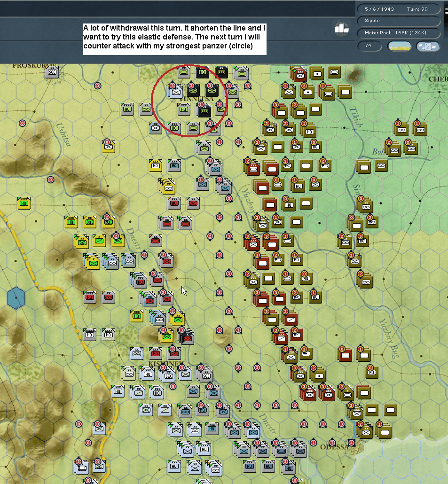The width and height of the screenshot is (448, 484).
Task: Select the dark brigade counter with red symbol
Action: (x=187, y=337)
